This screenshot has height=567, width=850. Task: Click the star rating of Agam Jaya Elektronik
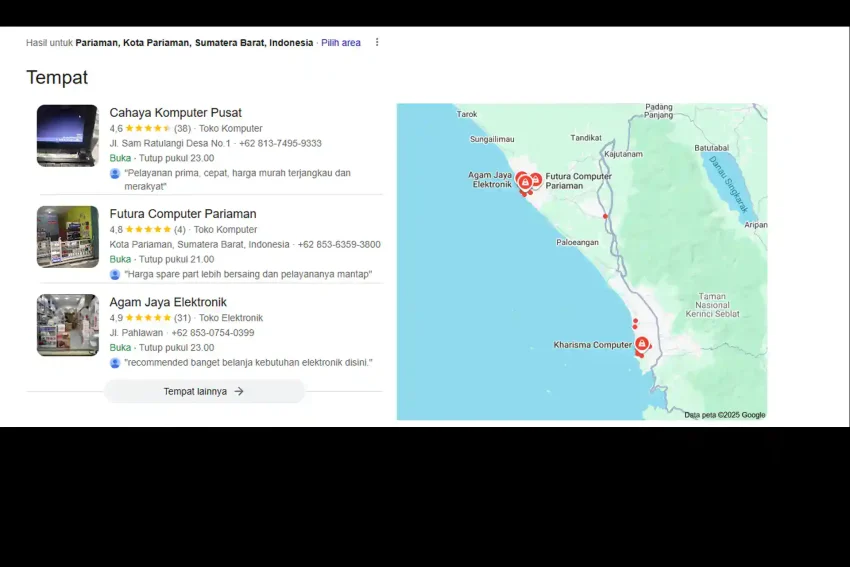pyautogui.click(x=148, y=318)
